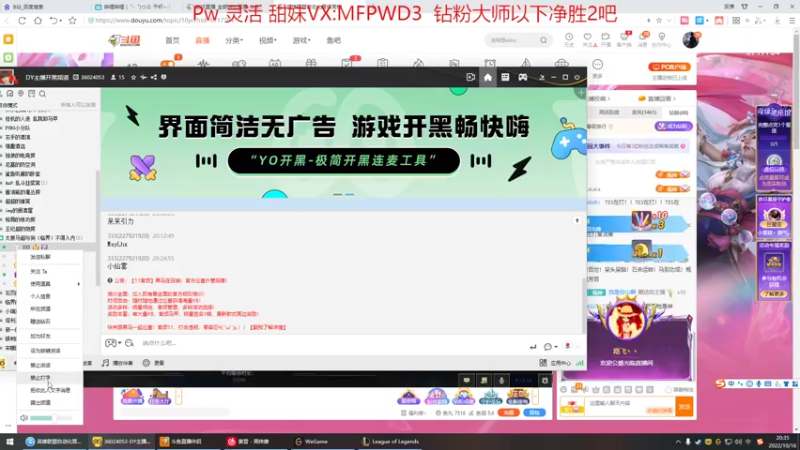800x450 pixels.
Task: Click the More ellipsis icon on Douyu
Action: tap(597, 65)
